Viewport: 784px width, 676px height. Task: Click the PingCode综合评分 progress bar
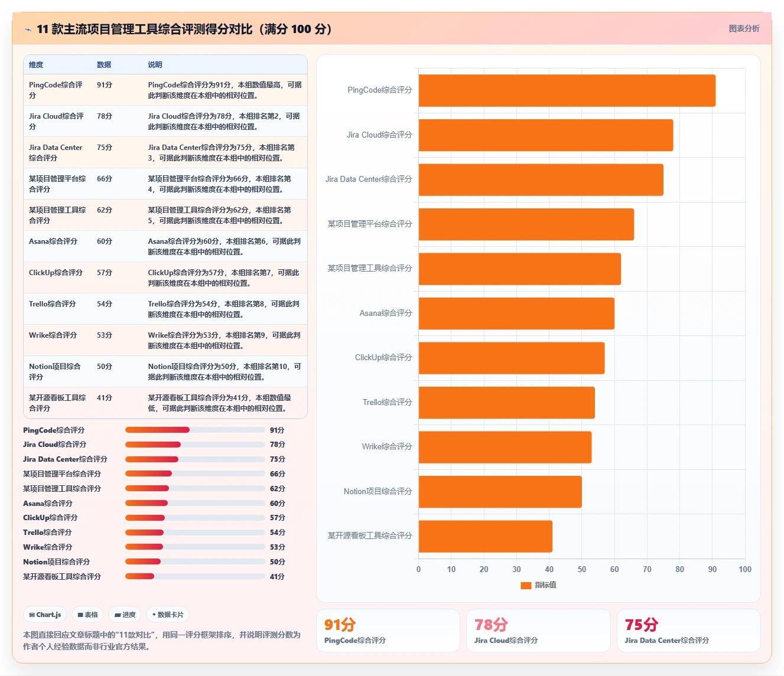tap(195, 430)
